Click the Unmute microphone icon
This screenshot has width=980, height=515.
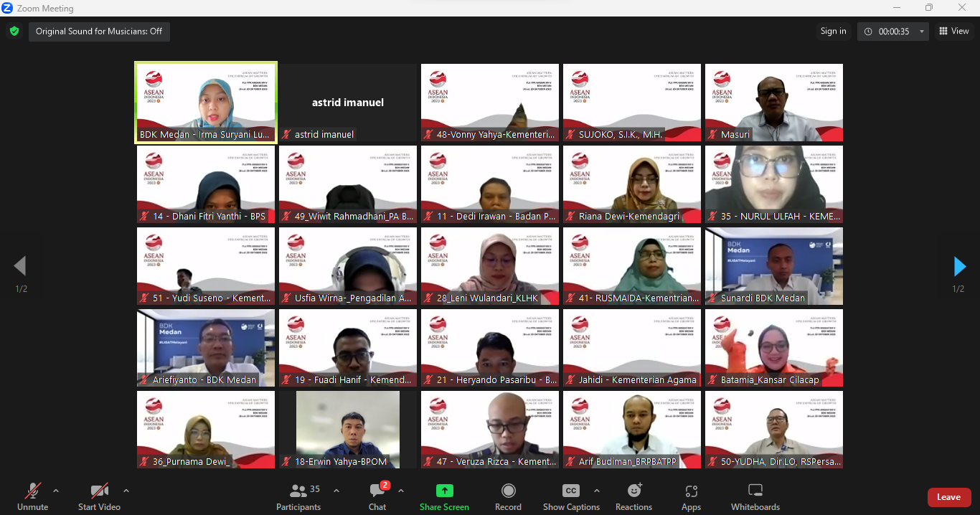(x=32, y=491)
